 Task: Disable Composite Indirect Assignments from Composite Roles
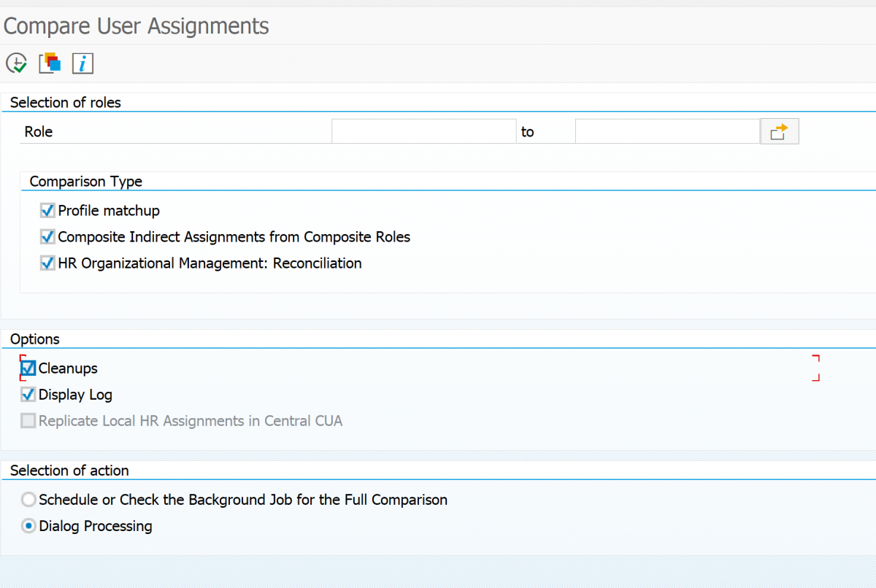(x=47, y=236)
